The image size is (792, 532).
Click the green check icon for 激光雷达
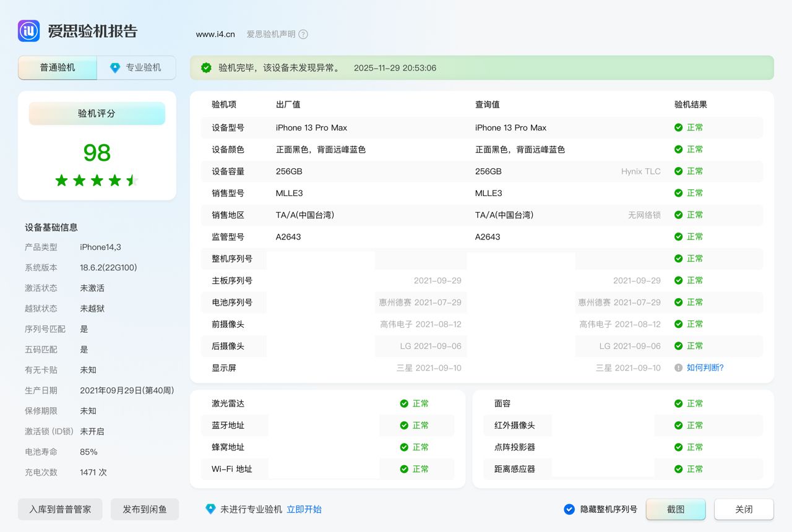pos(404,404)
